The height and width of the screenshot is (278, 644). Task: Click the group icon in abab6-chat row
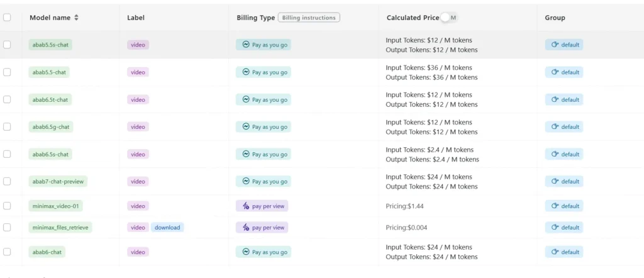555,252
